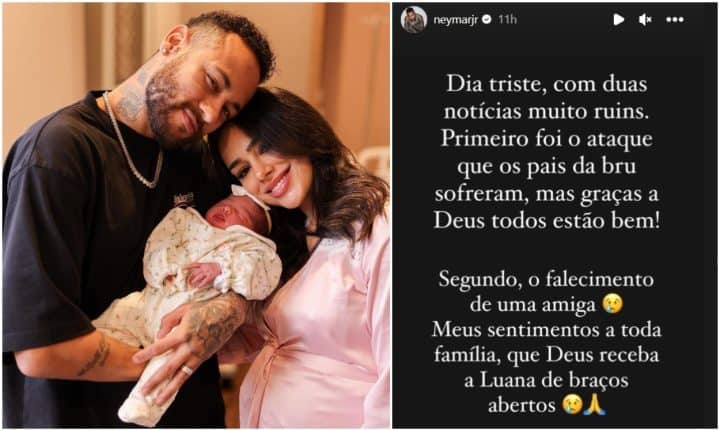
Task: Play the paused Instagram story
Action: [x=618, y=19]
